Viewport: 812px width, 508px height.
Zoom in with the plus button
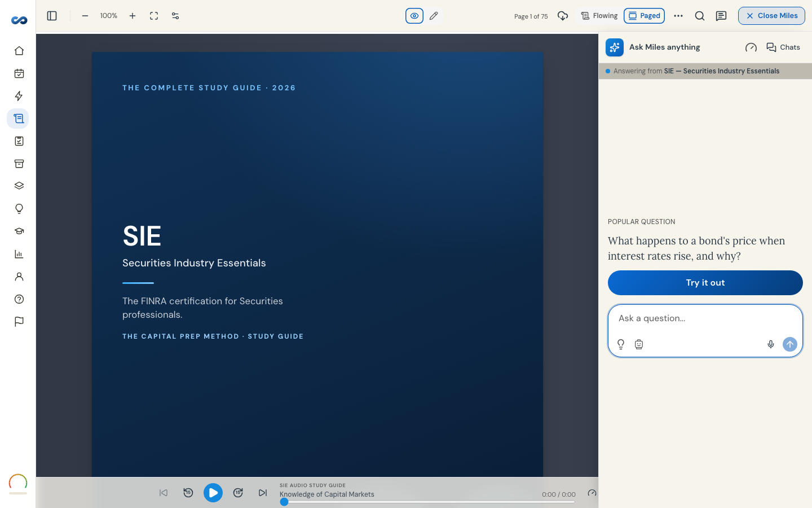point(133,16)
